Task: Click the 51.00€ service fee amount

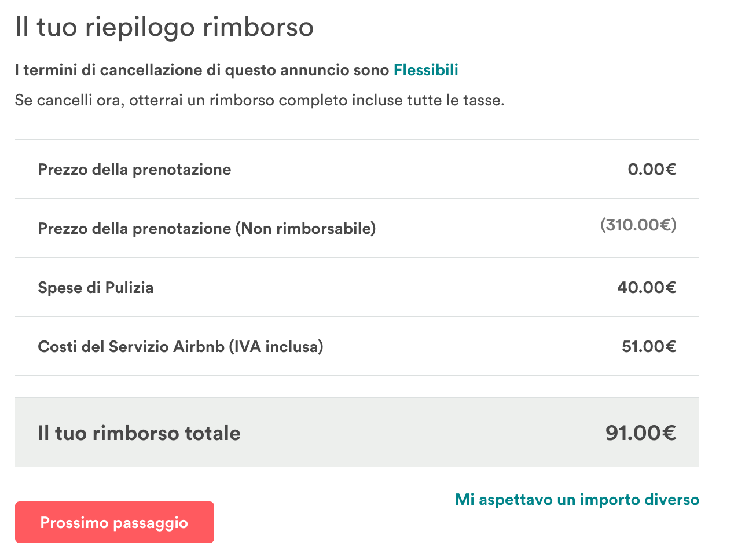Action: click(x=649, y=347)
